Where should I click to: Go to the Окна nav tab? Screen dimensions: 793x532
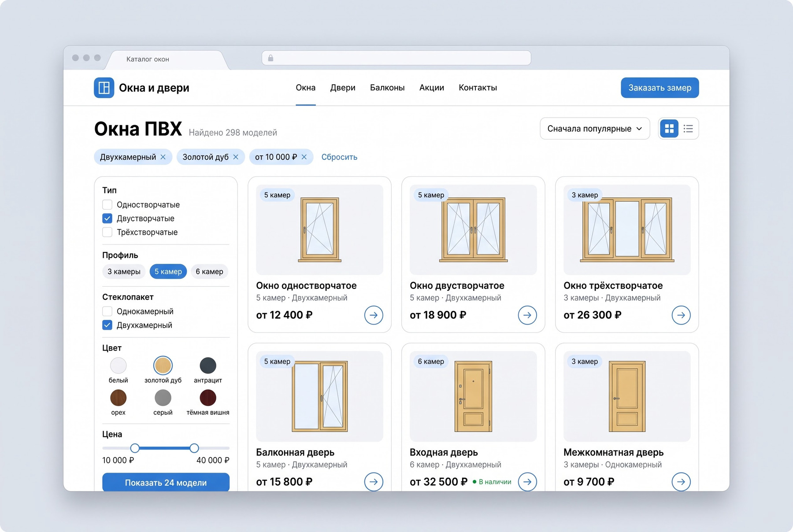[x=306, y=88]
